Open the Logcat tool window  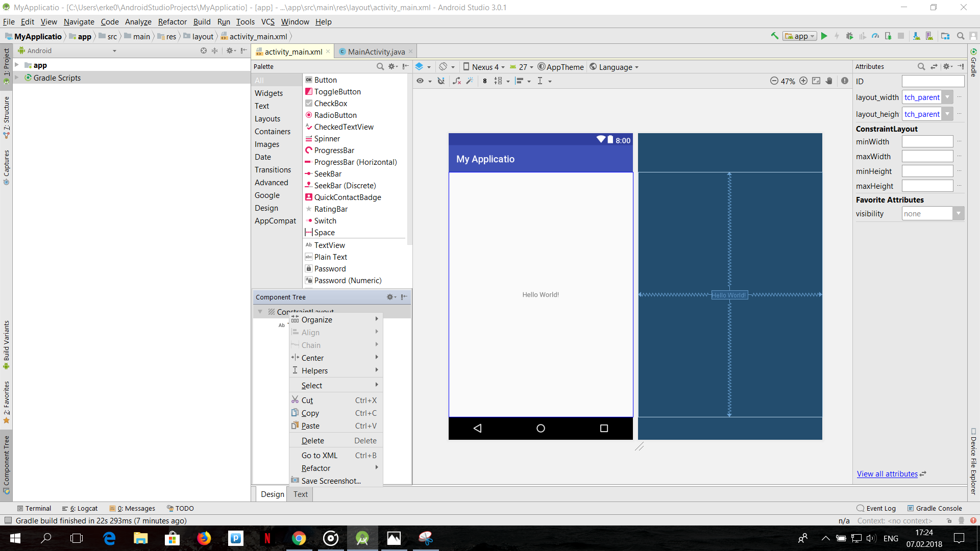coord(80,508)
